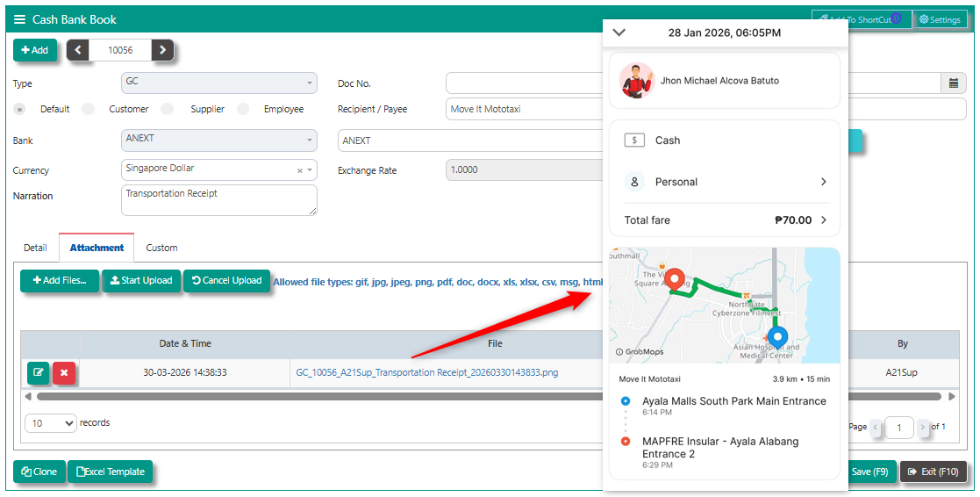Click the Personal profile icon
This screenshot has height=497, width=980.
(x=634, y=182)
